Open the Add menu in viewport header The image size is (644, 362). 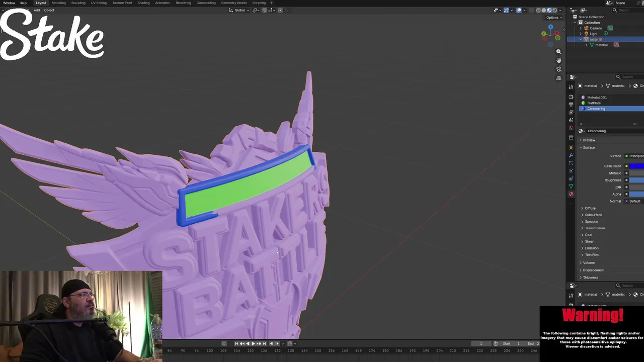click(x=37, y=10)
